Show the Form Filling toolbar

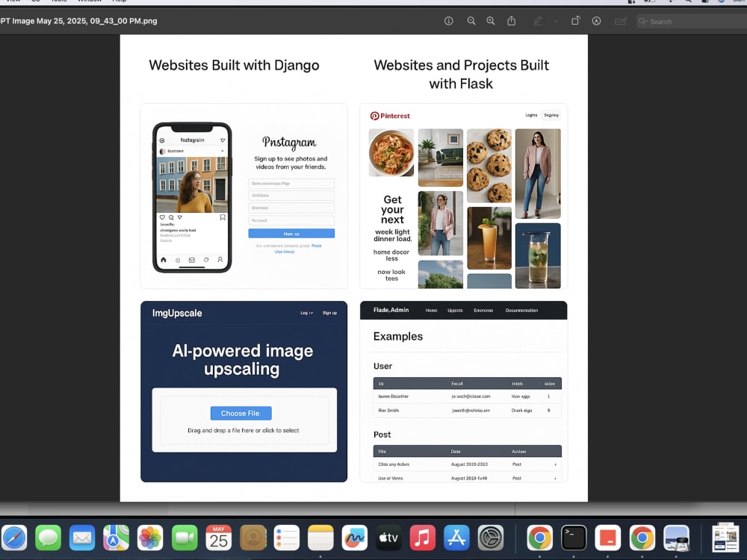pos(620,21)
